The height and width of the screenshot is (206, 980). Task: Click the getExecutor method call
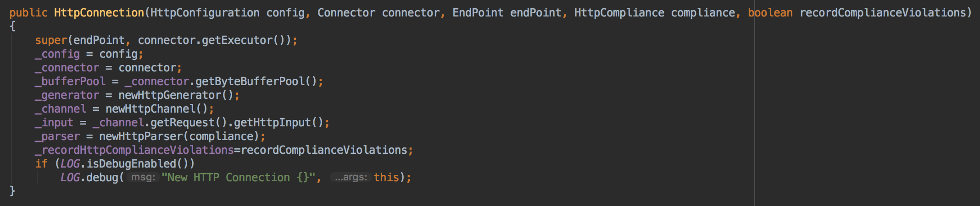237,40
